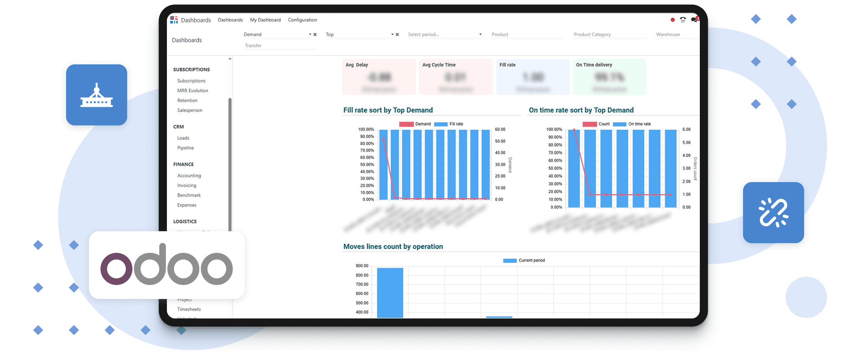
Task: Open Pipeline dashboard under CRM
Action: click(186, 148)
